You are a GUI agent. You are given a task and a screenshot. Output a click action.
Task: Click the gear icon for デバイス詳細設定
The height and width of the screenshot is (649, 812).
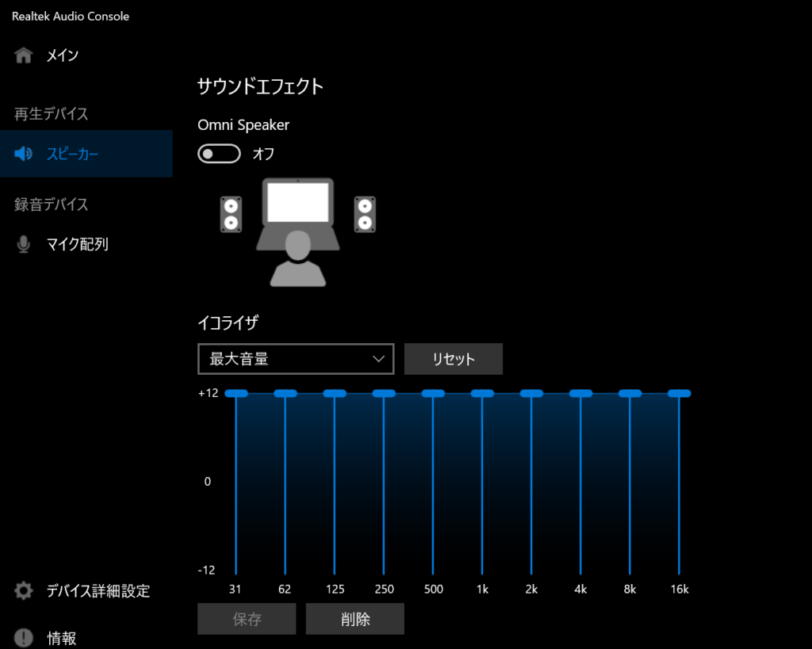[23, 590]
